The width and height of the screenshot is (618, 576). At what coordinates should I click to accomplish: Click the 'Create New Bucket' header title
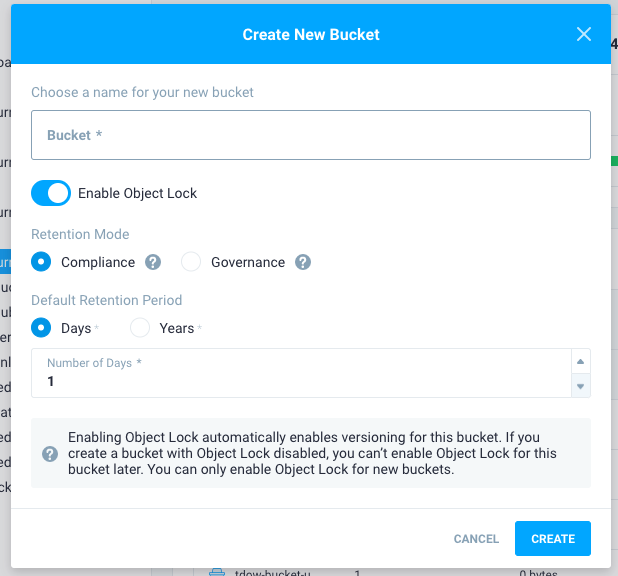tap(311, 34)
